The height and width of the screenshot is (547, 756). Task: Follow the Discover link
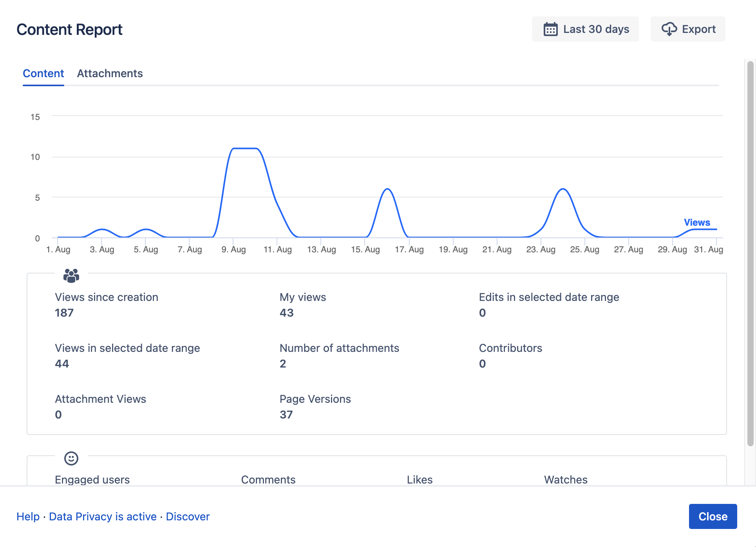pyautogui.click(x=188, y=516)
